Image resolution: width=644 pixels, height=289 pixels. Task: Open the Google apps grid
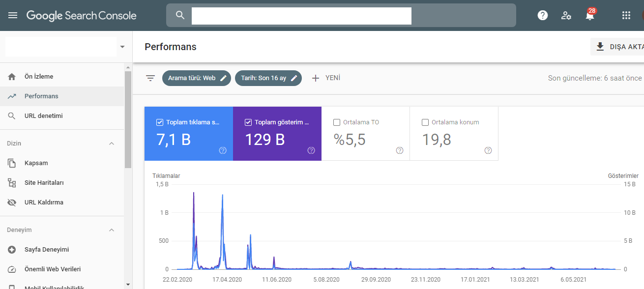click(x=626, y=15)
